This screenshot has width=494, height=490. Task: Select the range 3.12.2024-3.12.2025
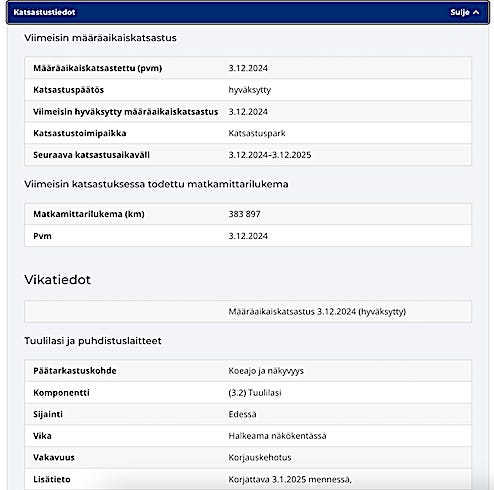click(x=270, y=155)
